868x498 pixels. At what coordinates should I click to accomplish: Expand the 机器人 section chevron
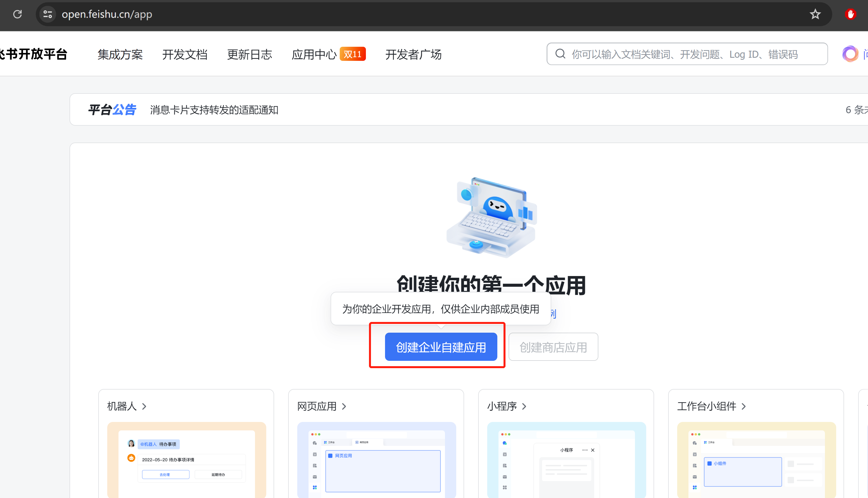coord(144,406)
